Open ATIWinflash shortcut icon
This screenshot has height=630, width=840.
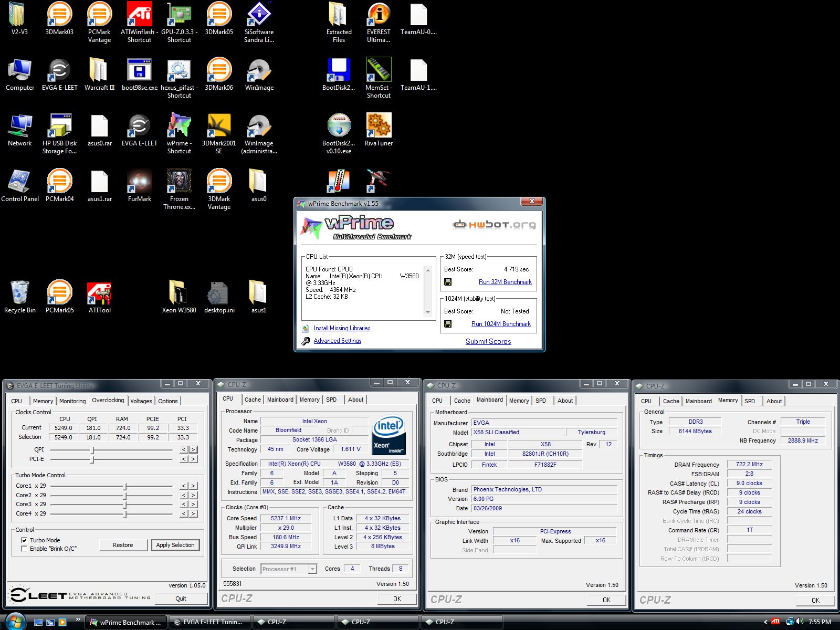(x=139, y=22)
